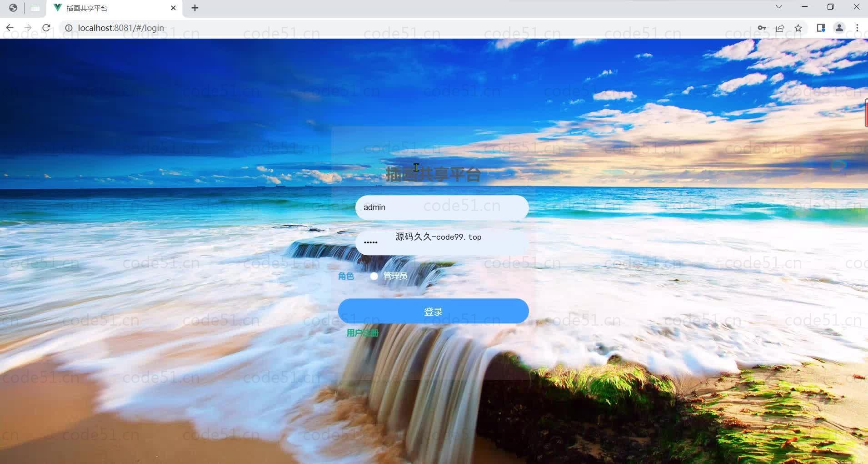Restore down the browser window

tap(830, 7)
